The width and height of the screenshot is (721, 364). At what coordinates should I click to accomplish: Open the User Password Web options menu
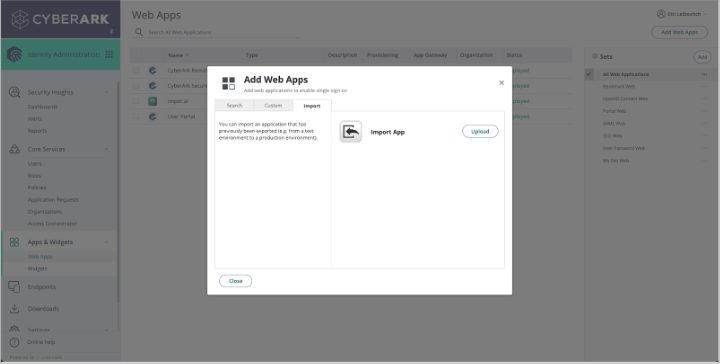pyautogui.click(x=704, y=148)
